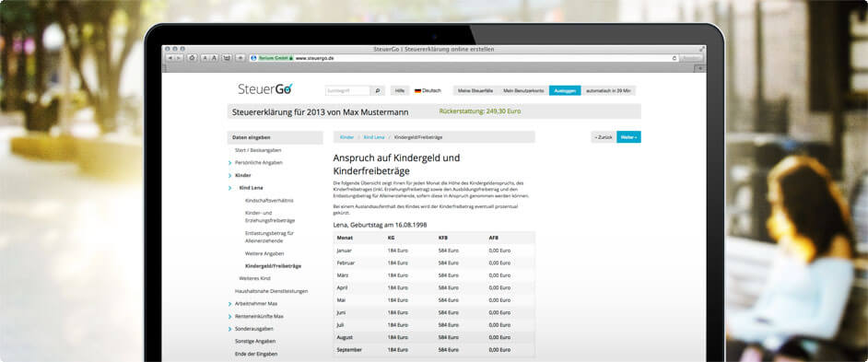Open Haushaltsnahe Dienstleistungen
The height and width of the screenshot is (362, 868).
pyautogui.click(x=271, y=290)
